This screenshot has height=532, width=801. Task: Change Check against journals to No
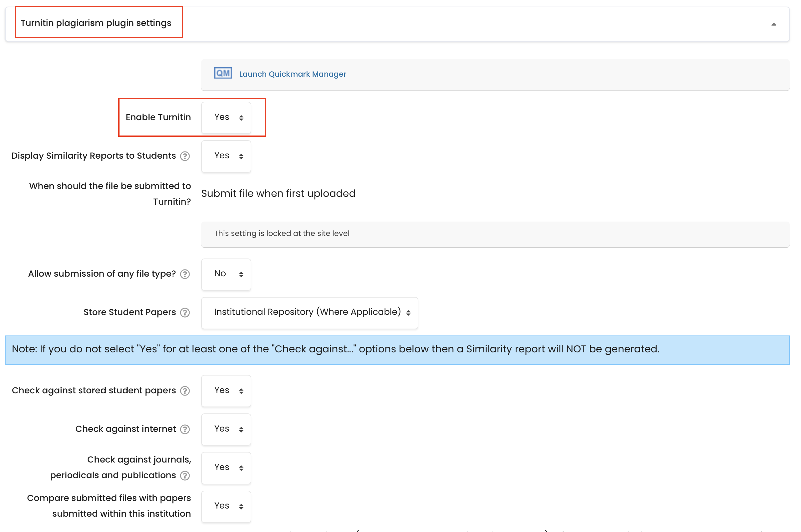226,468
